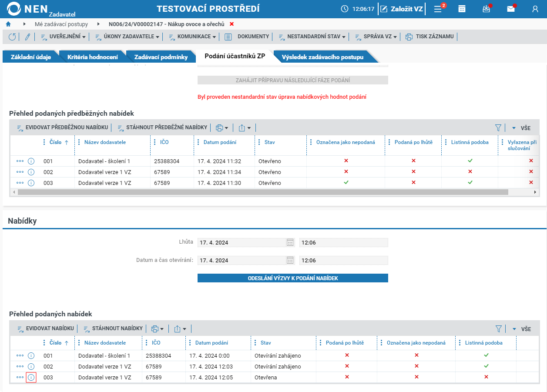Open row actions for preliminary offer 001
This screenshot has height=392, width=547.
pyautogui.click(x=20, y=161)
